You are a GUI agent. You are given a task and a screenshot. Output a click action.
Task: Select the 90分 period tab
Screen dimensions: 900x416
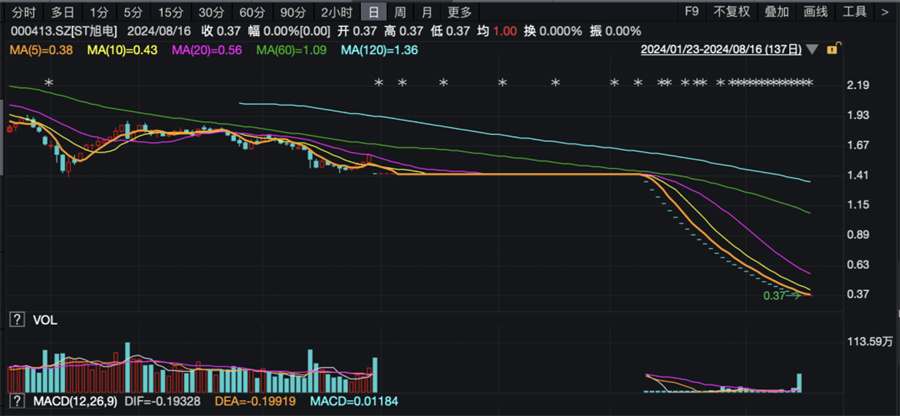(x=292, y=11)
